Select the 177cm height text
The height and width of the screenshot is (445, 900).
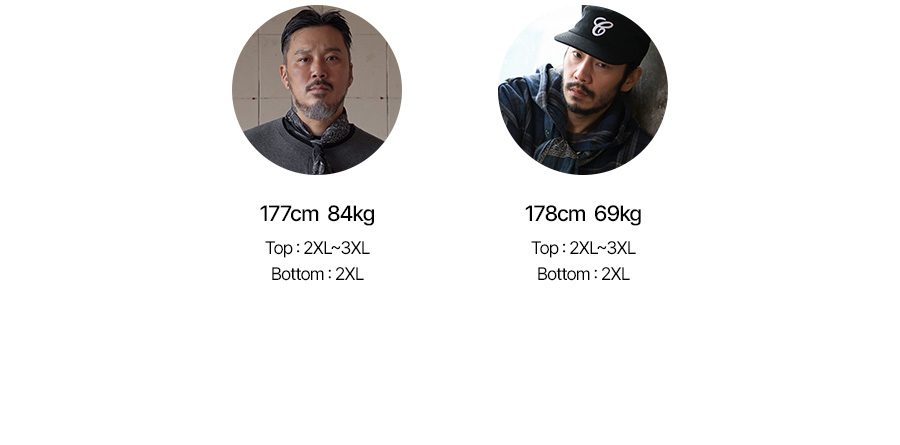(289, 214)
